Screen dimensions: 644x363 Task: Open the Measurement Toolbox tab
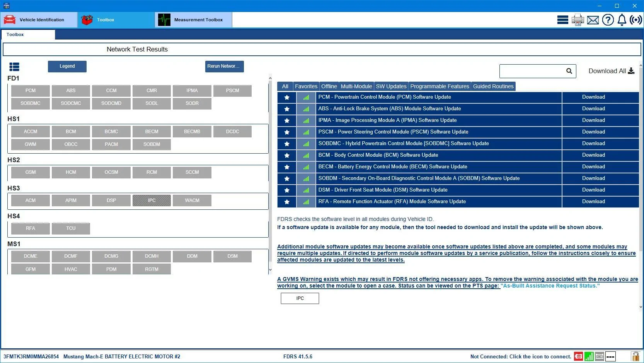pos(194,20)
